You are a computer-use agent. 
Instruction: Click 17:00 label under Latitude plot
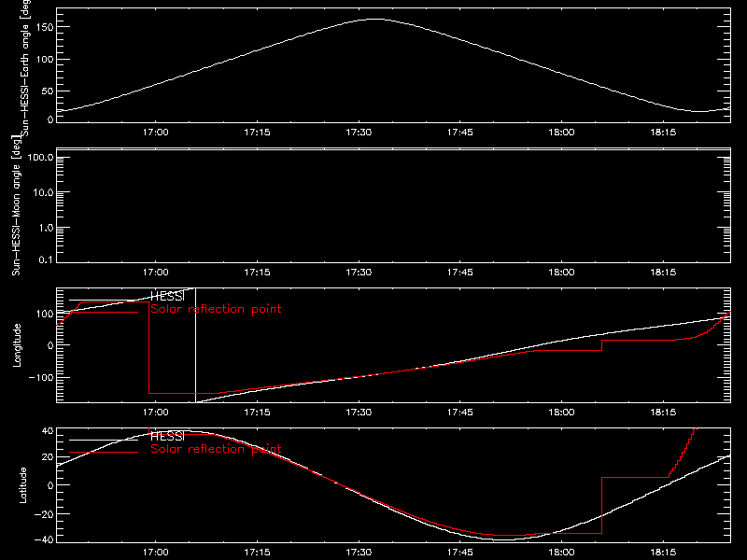pyautogui.click(x=156, y=553)
